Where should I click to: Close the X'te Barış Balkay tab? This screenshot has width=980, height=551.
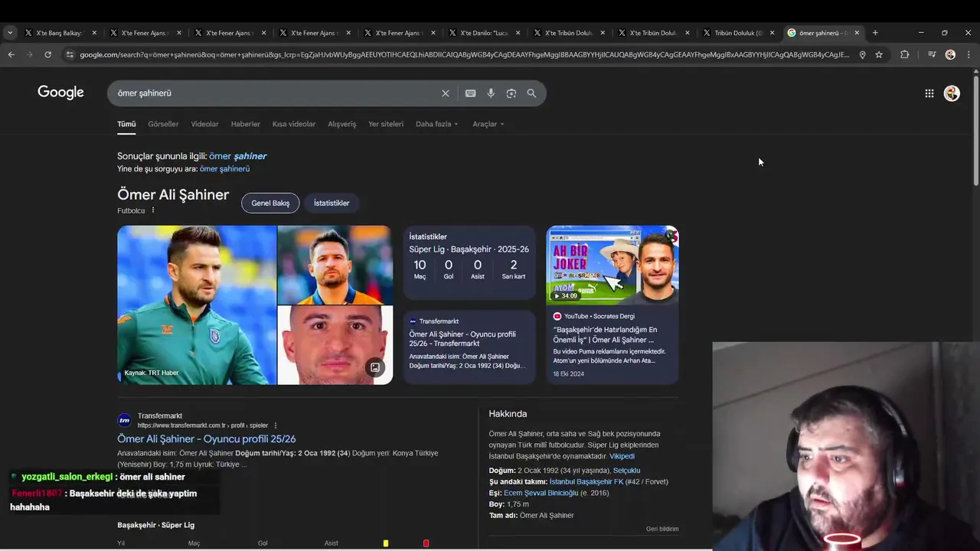(94, 33)
